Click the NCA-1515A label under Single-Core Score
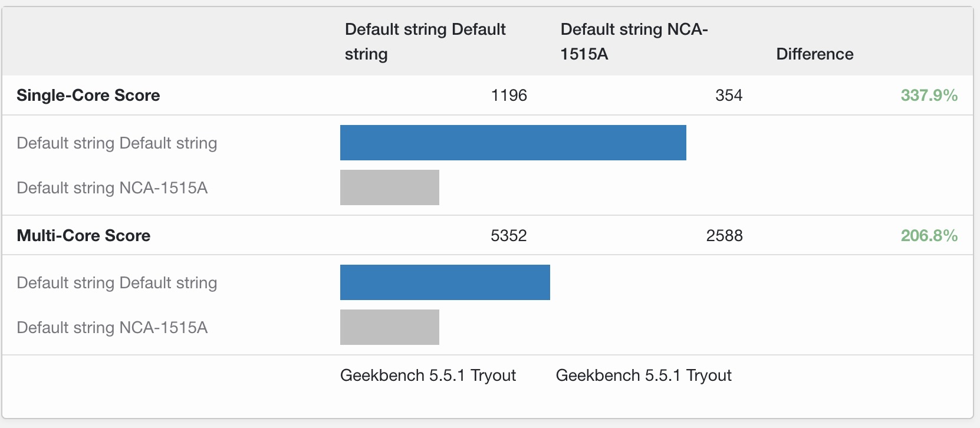This screenshot has width=980, height=428. pyautogui.click(x=112, y=188)
